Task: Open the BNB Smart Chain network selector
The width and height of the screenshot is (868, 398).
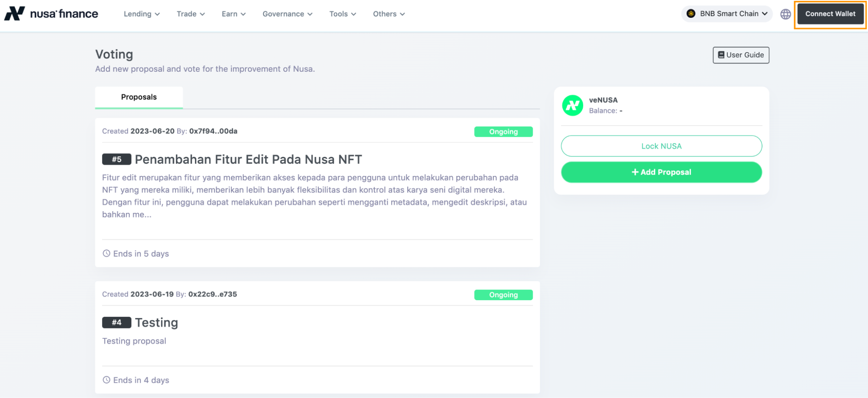Action: pyautogui.click(x=727, y=13)
